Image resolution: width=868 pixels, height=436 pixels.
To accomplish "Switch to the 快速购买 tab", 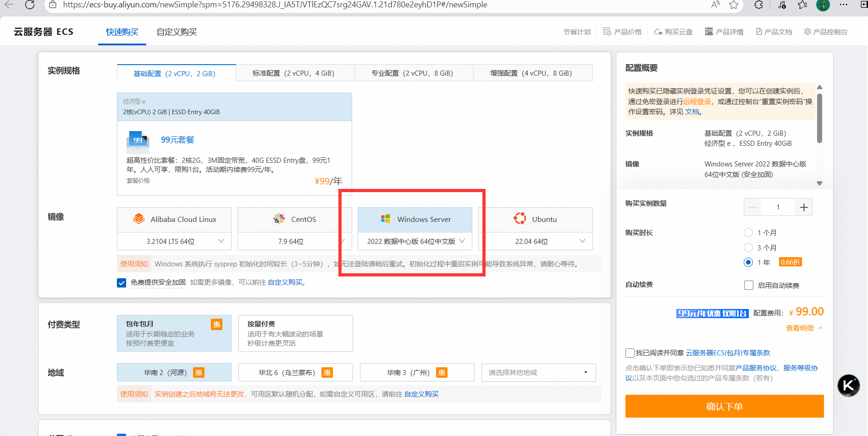I will [122, 32].
